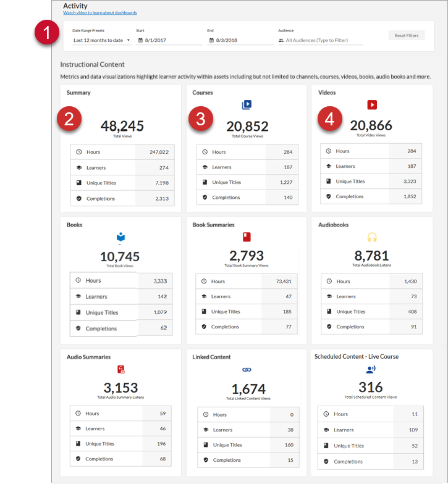Click the Linked Content Unique Titles value 160
This screenshot has height=484, width=448.
click(x=289, y=444)
